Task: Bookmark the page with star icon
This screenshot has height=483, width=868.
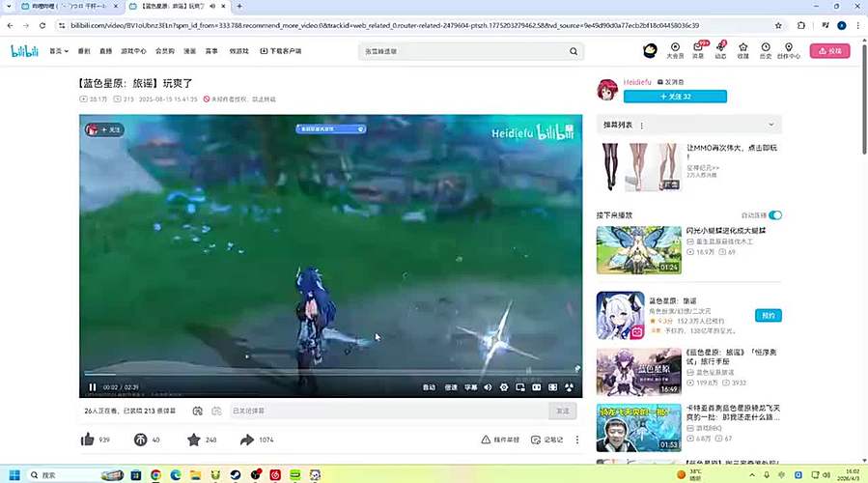Action: pyautogui.click(x=778, y=25)
